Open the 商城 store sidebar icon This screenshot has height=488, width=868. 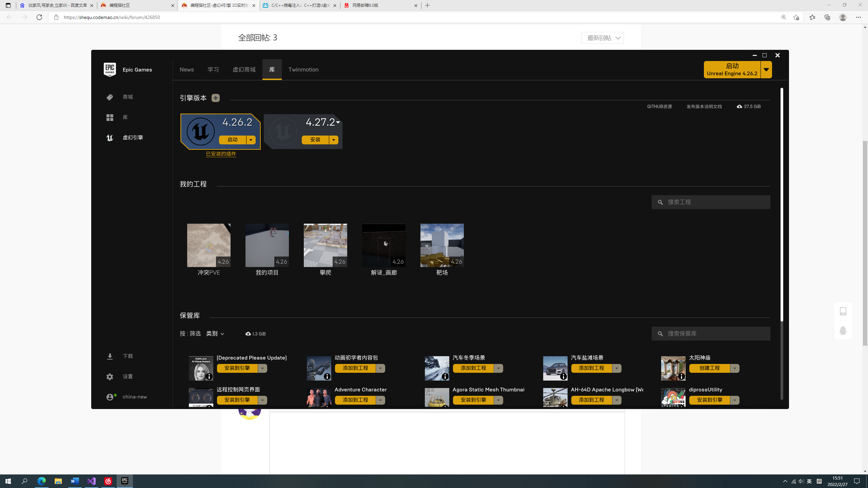coord(110,97)
